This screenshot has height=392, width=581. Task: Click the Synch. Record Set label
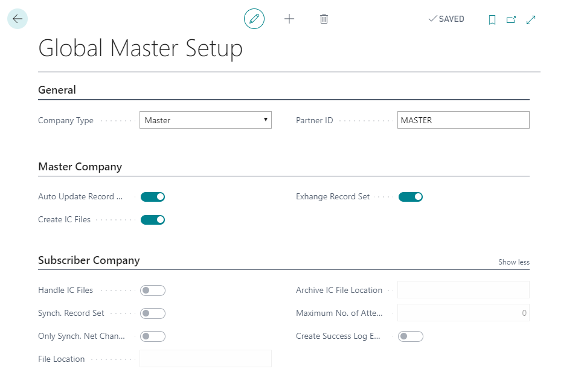[x=71, y=313]
